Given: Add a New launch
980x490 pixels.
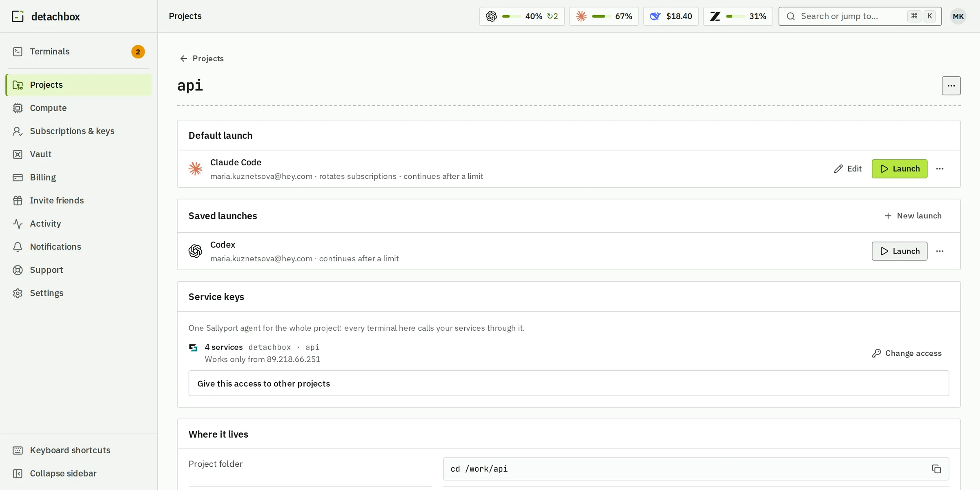Looking at the screenshot, I should tap(913, 216).
